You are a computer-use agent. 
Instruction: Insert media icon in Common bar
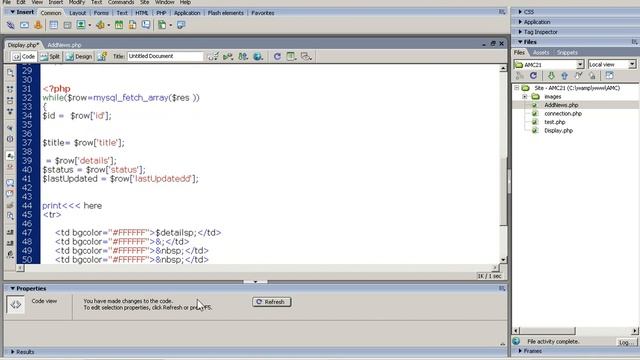click(x=100, y=25)
